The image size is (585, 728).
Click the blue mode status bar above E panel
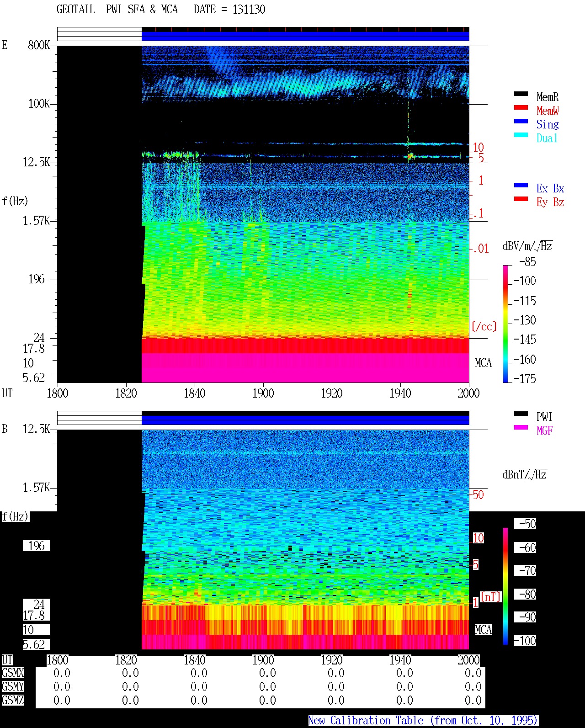pyautogui.click(x=305, y=36)
